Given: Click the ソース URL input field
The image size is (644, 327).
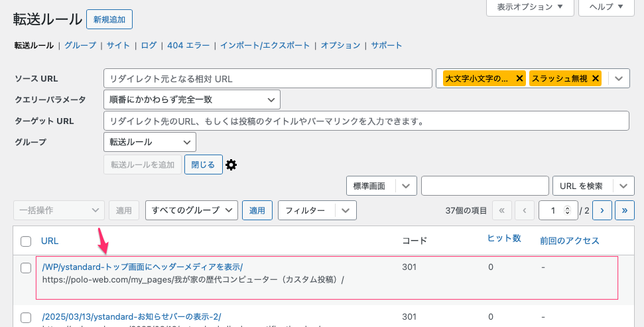Looking at the screenshot, I should tap(267, 78).
